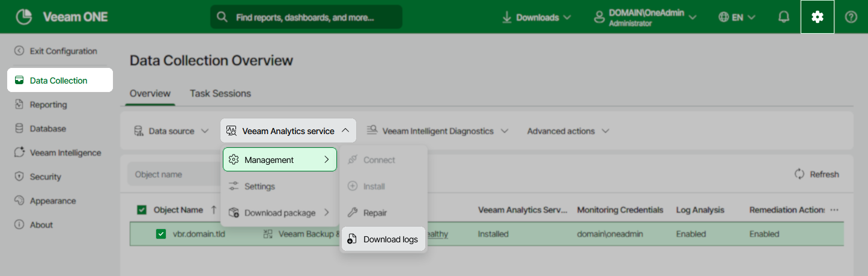Choose Repair from the submenu
The width and height of the screenshot is (868, 276).
[x=383, y=213]
